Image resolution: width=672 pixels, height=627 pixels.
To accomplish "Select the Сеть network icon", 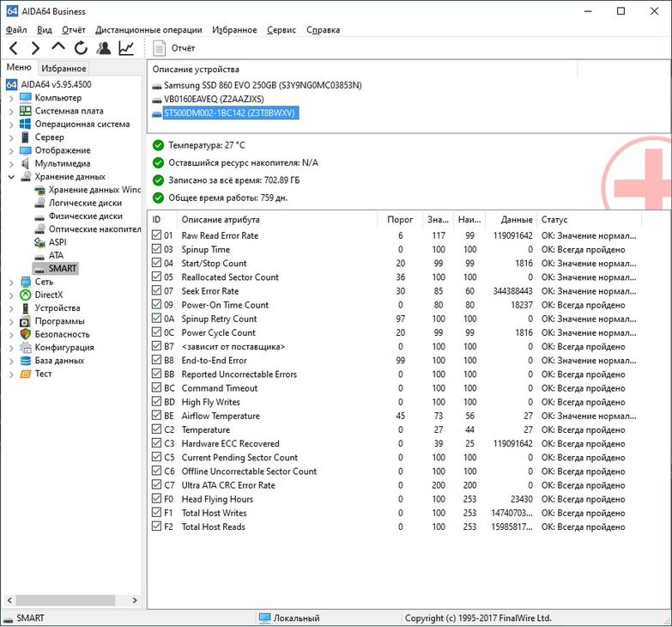I will point(26,282).
